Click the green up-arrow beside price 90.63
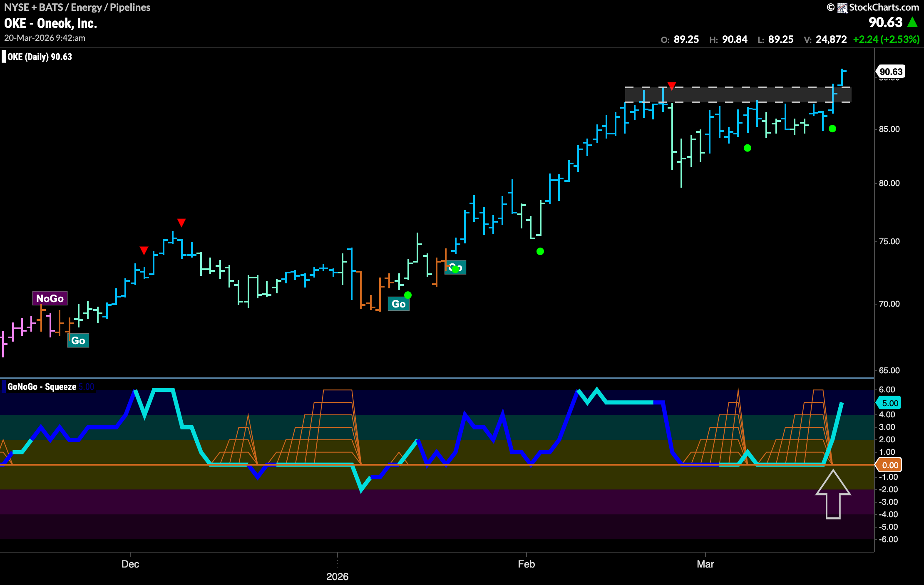 coord(913,22)
